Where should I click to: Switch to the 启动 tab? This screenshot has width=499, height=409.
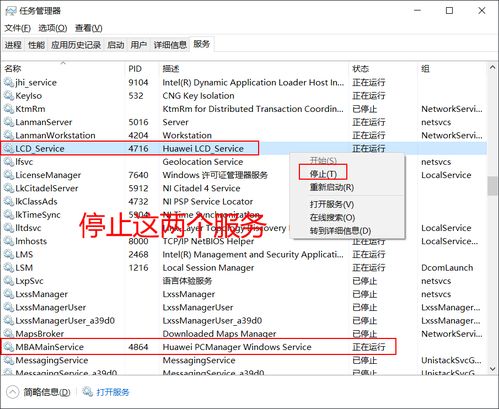tap(116, 45)
